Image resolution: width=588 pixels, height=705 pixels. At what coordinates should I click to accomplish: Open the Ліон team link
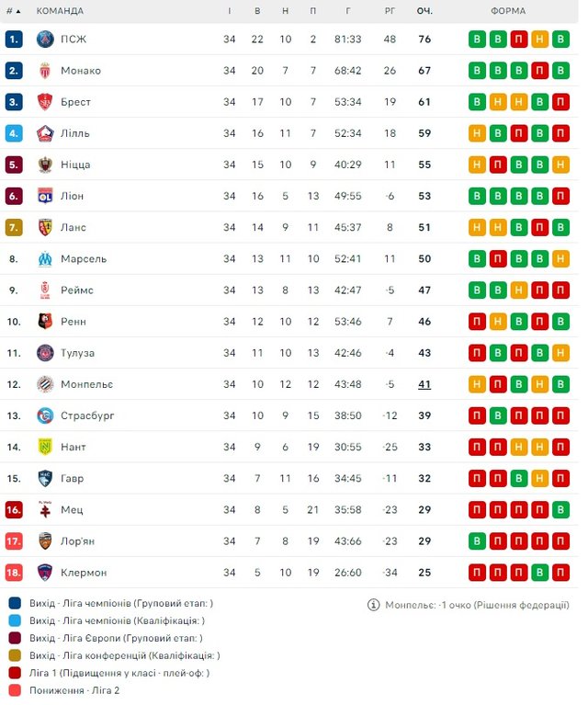[74, 196]
